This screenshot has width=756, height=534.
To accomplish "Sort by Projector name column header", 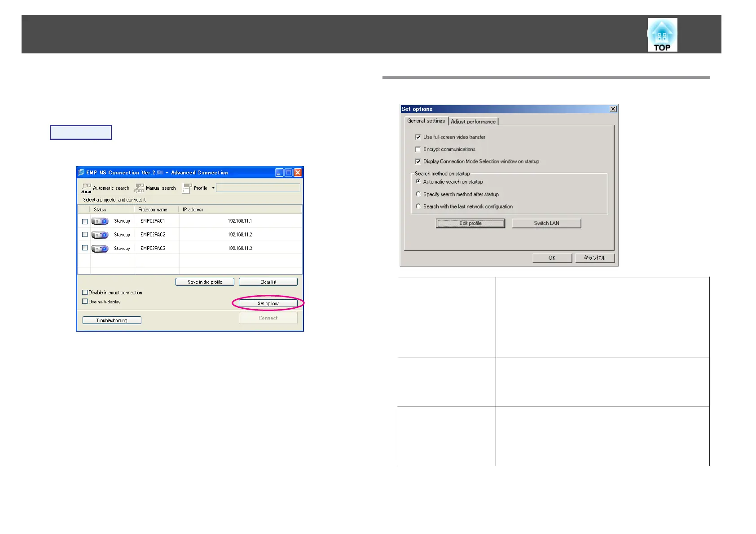I will (x=157, y=210).
